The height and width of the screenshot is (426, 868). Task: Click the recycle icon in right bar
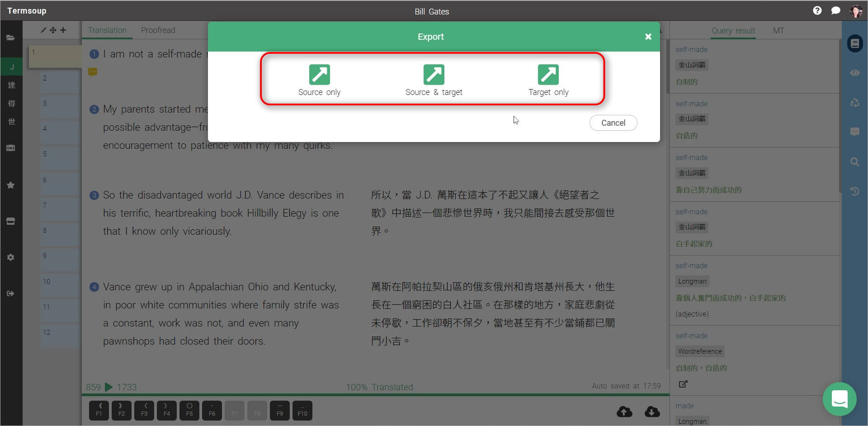(854, 103)
